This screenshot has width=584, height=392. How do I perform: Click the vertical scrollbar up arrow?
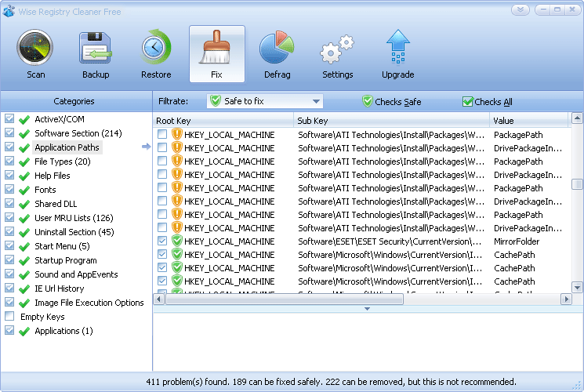click(577, 119)
